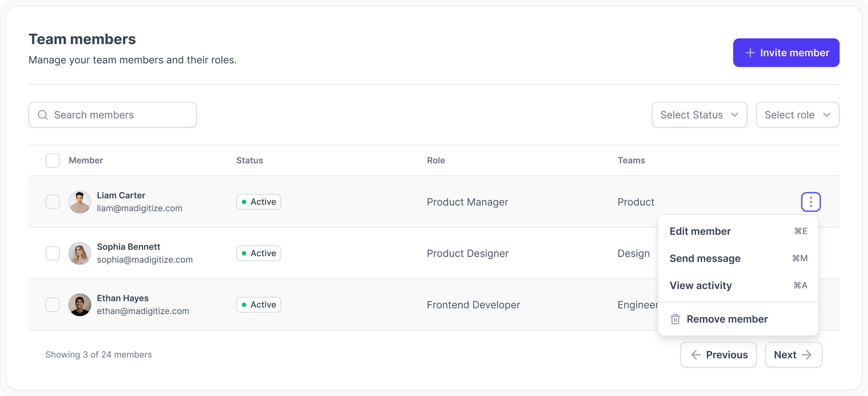
Task: Click the ethan@madigitize.com email
Action: coord(143,311)
